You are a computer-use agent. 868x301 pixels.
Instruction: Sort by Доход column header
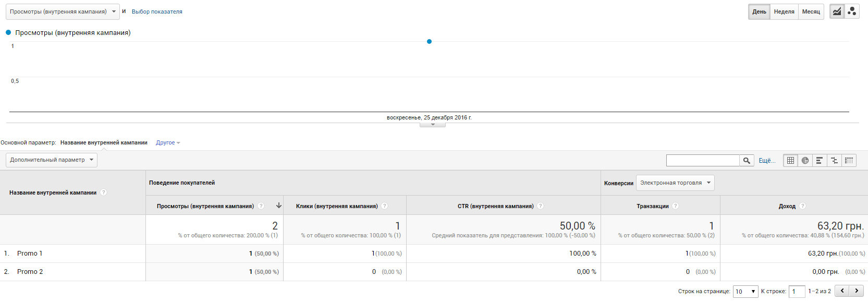point(787,206)
